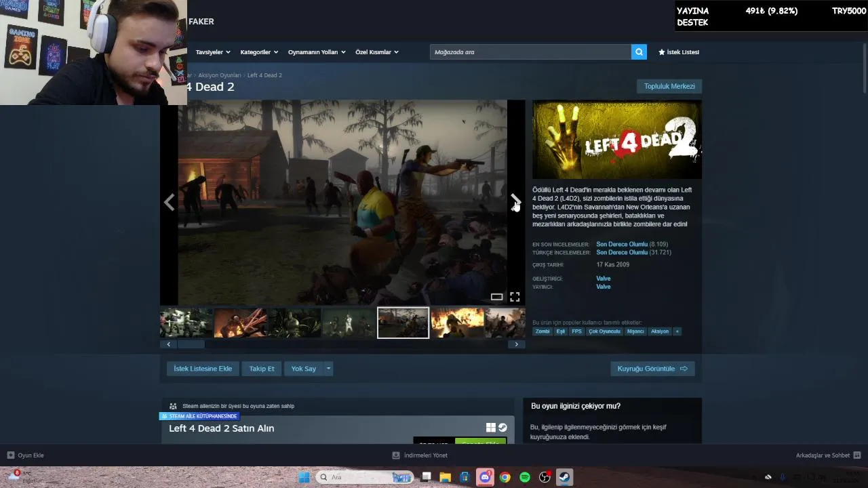
Task: Open the Topluluk Merkezi button
Action: [x=669, y=86]
